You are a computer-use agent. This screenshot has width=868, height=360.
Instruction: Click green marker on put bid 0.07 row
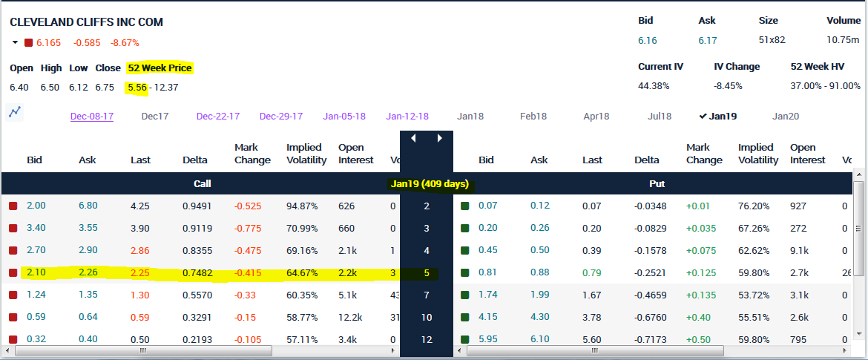click(465, 206)
